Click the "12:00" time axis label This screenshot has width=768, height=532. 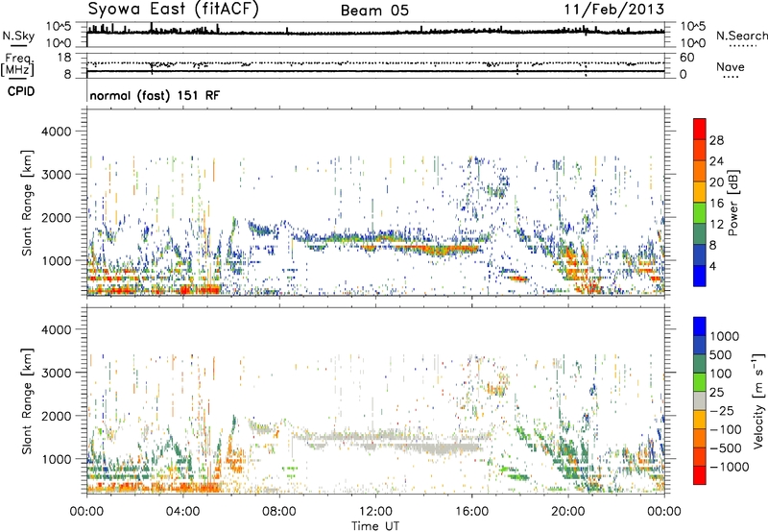tap(375, 512)
